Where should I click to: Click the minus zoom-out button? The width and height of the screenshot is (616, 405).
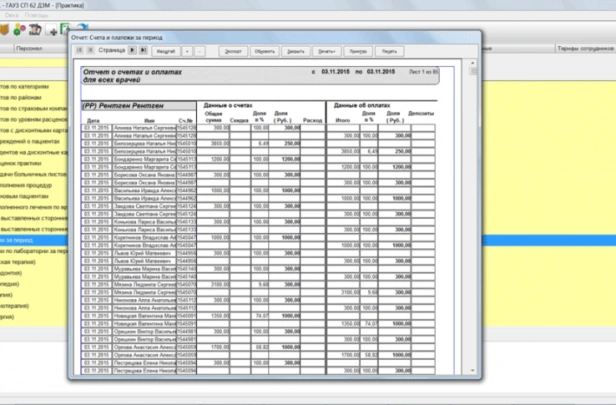pyautogui.click(x=201, y=48)
